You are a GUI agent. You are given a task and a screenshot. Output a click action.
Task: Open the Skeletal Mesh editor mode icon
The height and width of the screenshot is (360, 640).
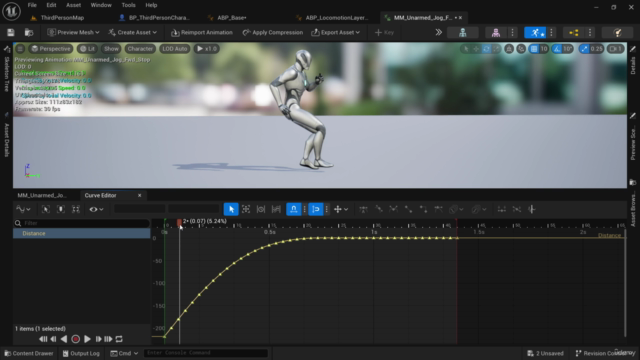pyautogui.click(x=496, y=33)
